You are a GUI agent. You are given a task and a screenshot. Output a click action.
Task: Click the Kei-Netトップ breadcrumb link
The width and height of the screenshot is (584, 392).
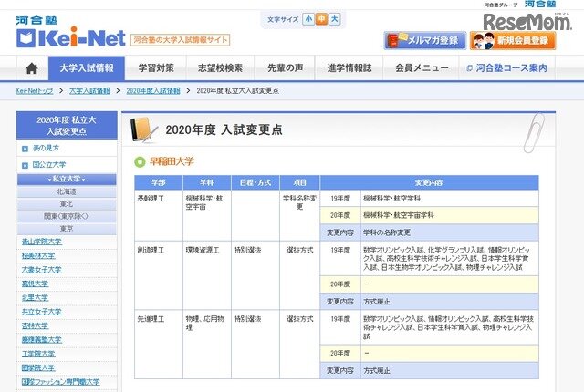click(35, 91)
